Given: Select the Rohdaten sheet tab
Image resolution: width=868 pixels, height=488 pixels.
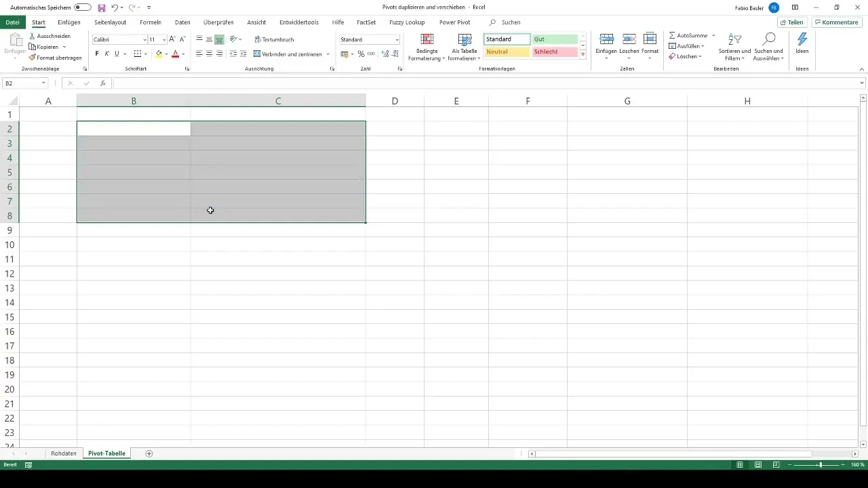Looking at the screenshot, I should [x=64, y=453].
